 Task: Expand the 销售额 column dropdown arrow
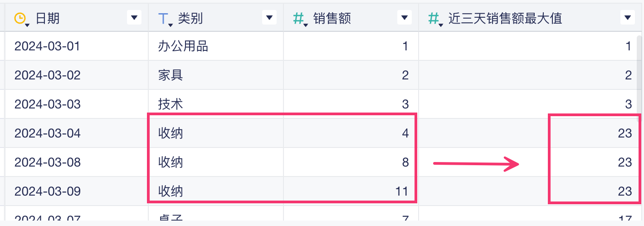tap(404, 18)
